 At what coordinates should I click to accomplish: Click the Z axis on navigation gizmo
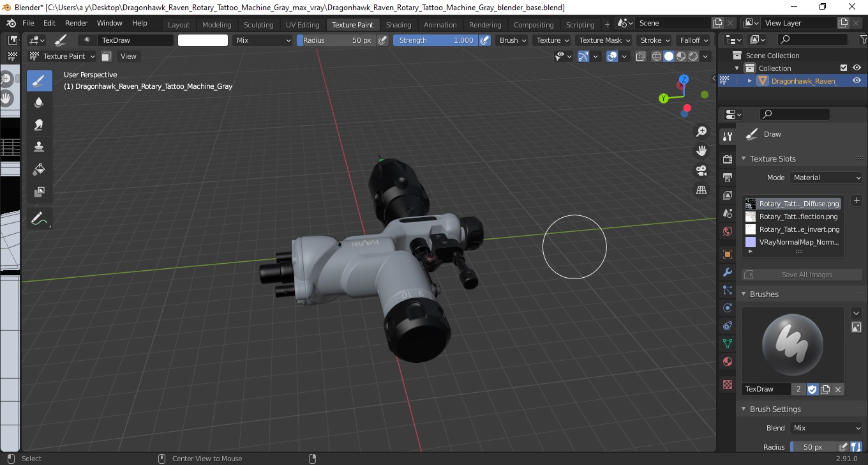(x=684, y=79)
